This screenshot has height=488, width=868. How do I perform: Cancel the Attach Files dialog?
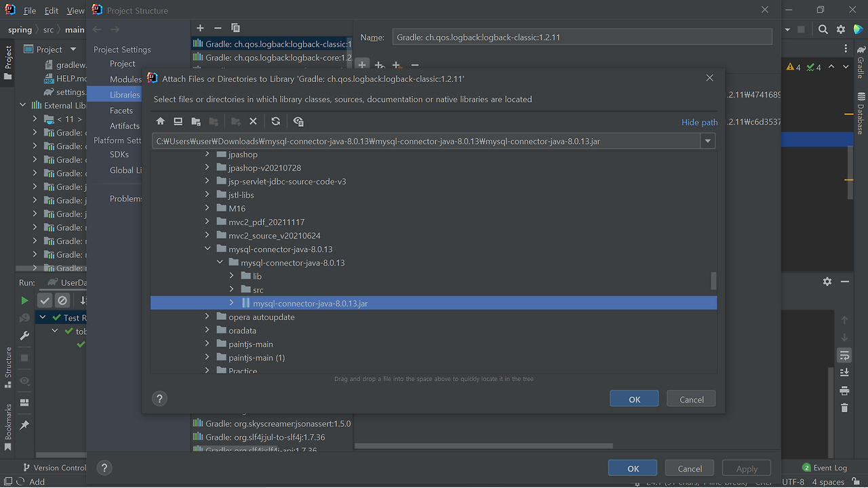pyautogui.click(x=691, y=399)
